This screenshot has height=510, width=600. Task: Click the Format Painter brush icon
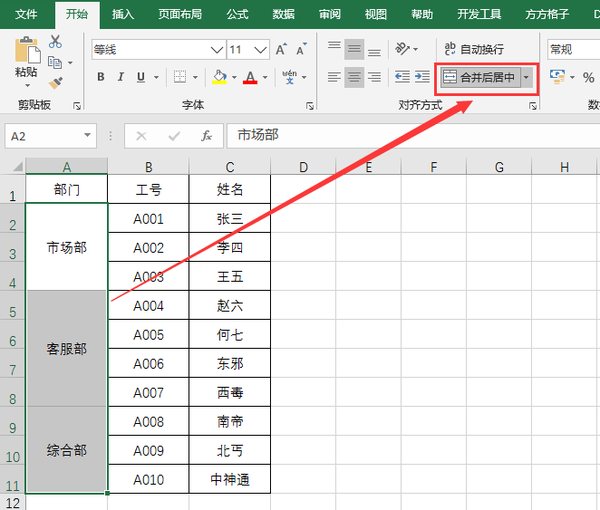coord(55,83)
